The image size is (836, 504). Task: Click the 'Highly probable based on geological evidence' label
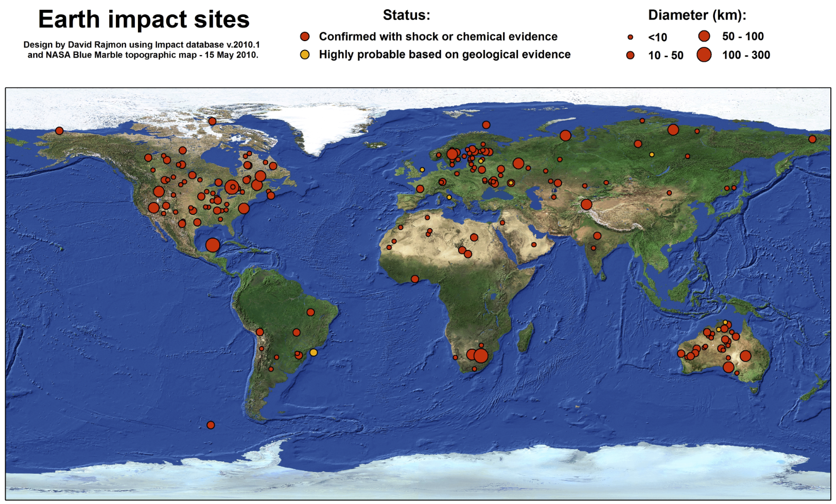tap(445, 55)
